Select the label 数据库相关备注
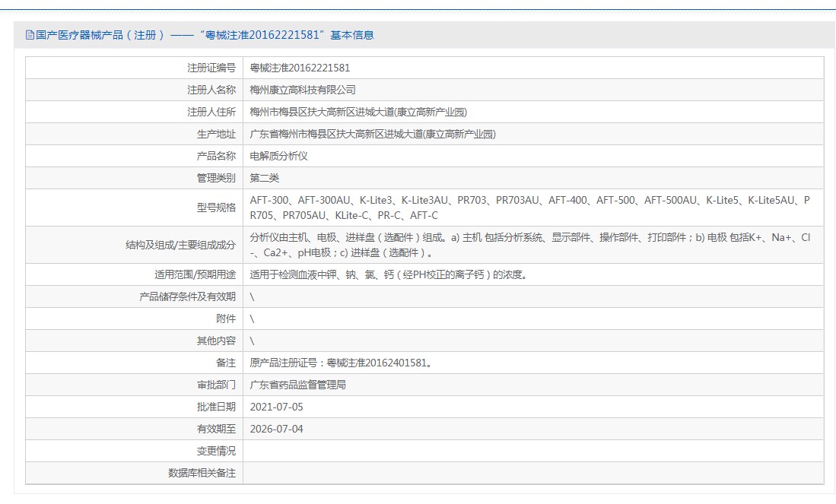The image size is (836, 504). (x=202, y=473)
